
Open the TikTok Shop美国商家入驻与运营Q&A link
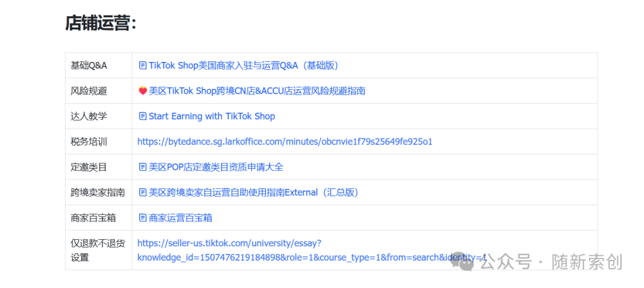pos(243,66)
